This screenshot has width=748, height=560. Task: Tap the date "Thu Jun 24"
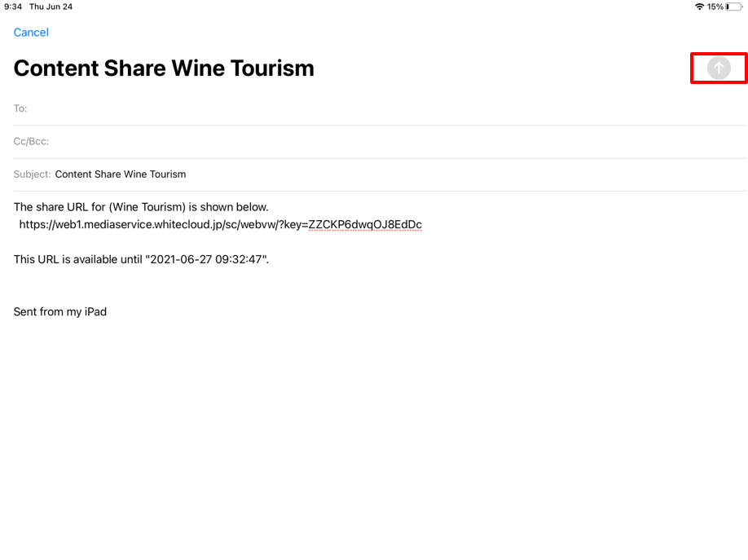pyautogui.click(x=51, y=7)
